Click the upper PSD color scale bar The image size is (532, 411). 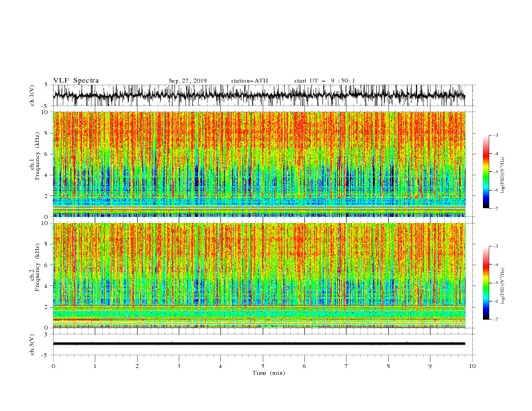(x=486, y=172)
